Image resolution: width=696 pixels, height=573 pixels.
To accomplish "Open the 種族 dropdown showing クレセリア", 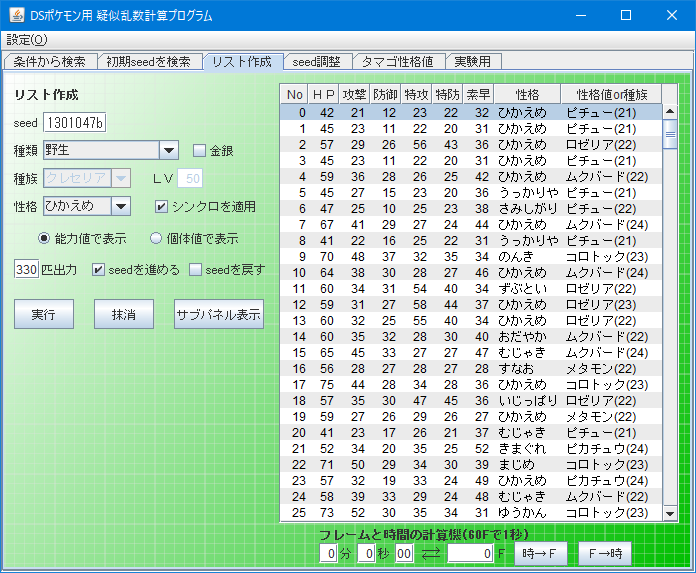I will (87, 178).
